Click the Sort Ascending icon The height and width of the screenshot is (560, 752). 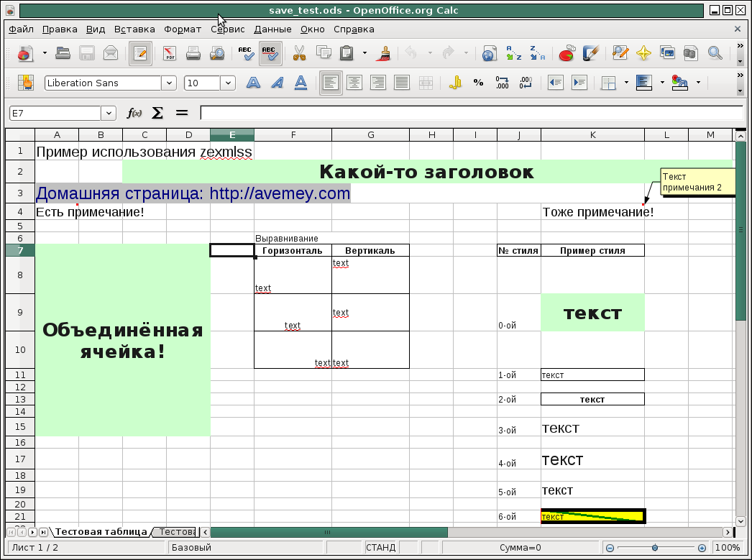513,53
